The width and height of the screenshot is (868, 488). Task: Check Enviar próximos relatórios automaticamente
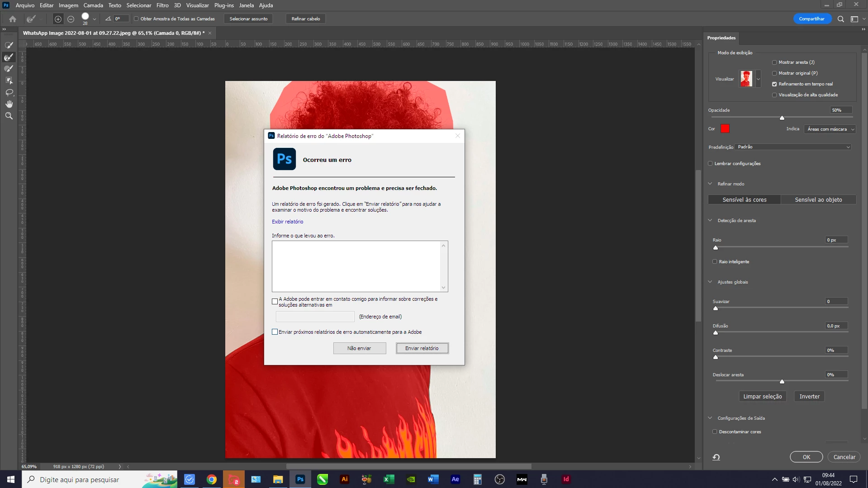coord(275,332)
